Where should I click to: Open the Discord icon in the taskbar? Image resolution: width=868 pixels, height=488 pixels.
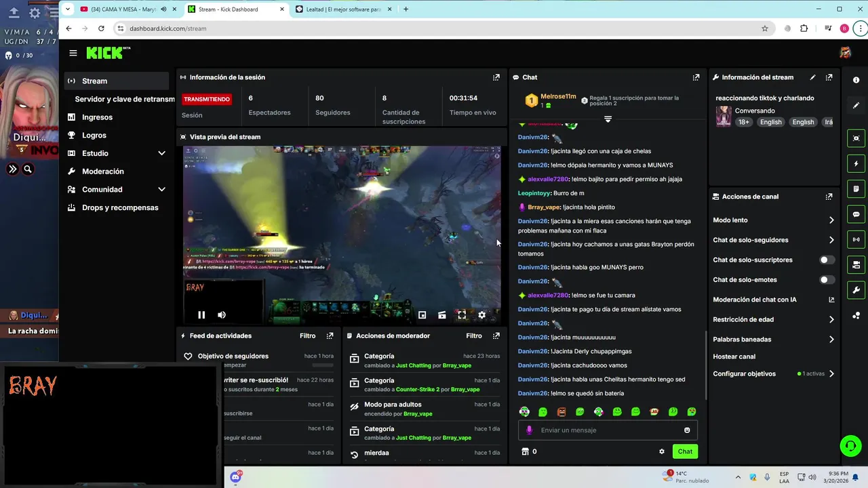(235, 477)
